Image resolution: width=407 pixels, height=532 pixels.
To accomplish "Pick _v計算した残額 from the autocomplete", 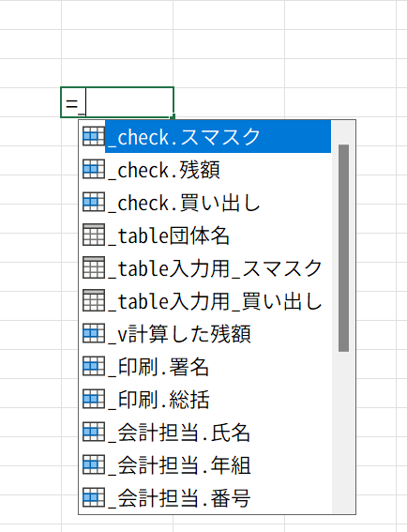I will pos(205,333).
